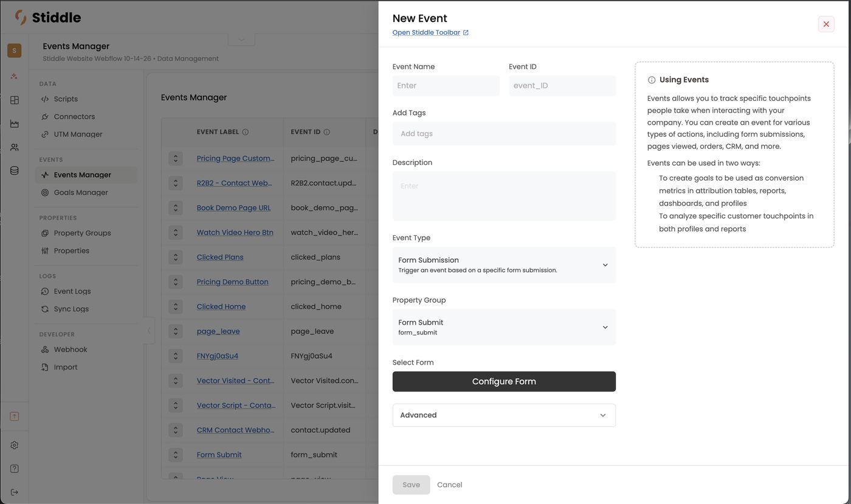This screenshot has width=851, height=504.
Task: Click the logout icon at bottom left
Action: coord(15,492)
